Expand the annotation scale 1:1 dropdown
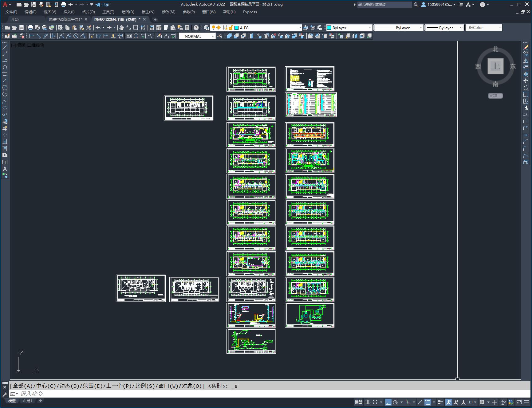 click(x=475, y=402)
